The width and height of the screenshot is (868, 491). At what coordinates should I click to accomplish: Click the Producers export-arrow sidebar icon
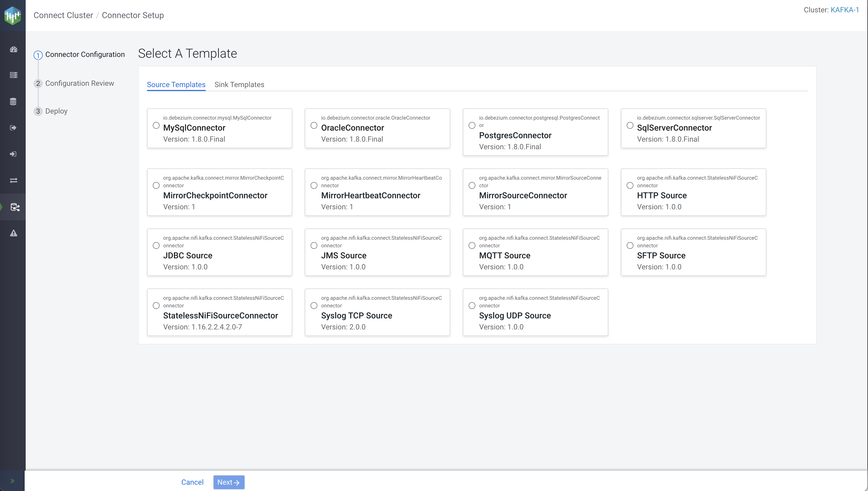13,127
